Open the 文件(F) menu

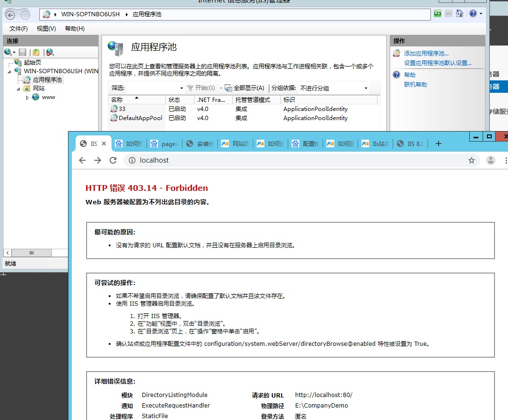(x=19, y=29)
